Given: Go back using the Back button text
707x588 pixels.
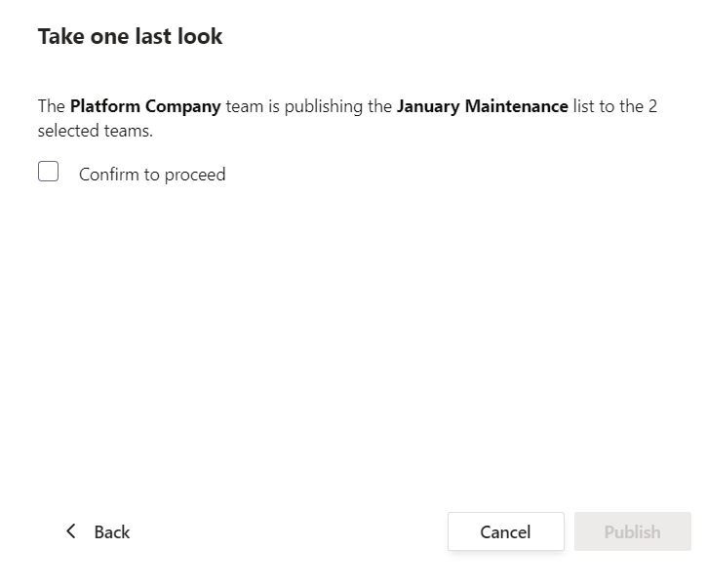Looking at the screenshot, I should click(x=112, y=532).
